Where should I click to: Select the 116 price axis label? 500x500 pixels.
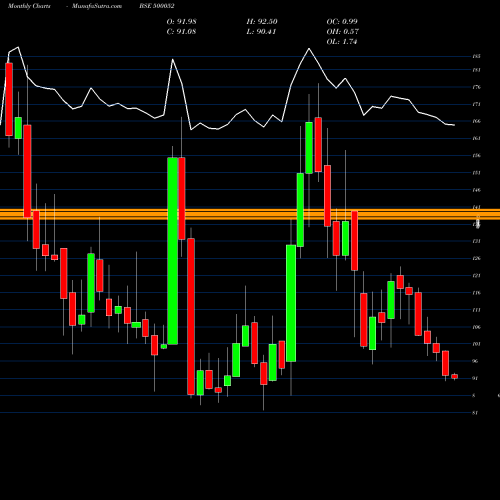tap(476, 293)
